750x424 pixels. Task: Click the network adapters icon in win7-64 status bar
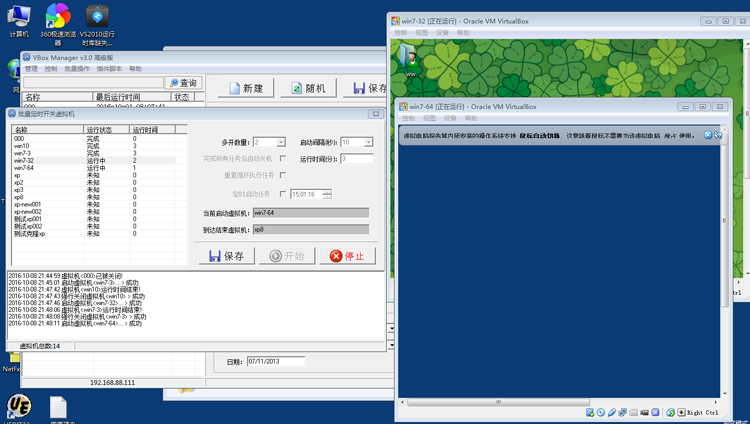pyautogui.click(x=622, y=412)
